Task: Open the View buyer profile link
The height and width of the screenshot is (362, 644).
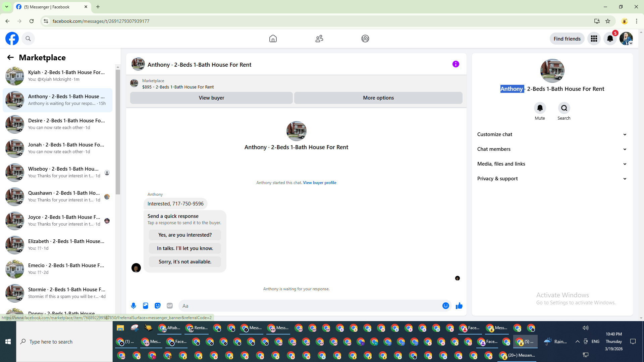Action: pyautogui.click(x=319, y=183)
